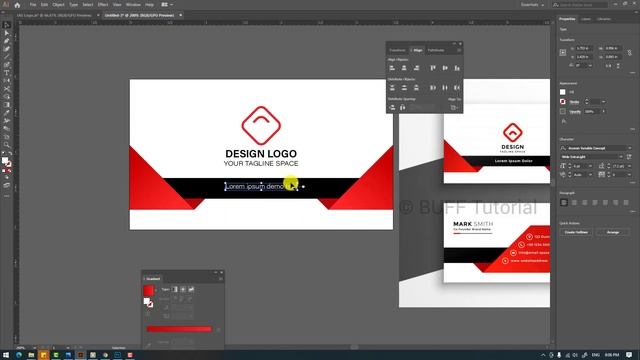Click Horizontal Distribute Center icon
640x360 pixels.
[445, 87]
